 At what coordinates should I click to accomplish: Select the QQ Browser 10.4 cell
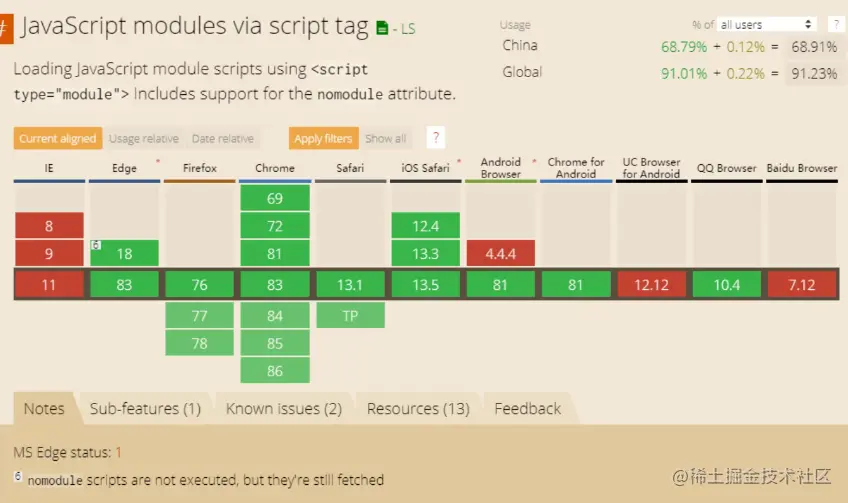(726, 284)
